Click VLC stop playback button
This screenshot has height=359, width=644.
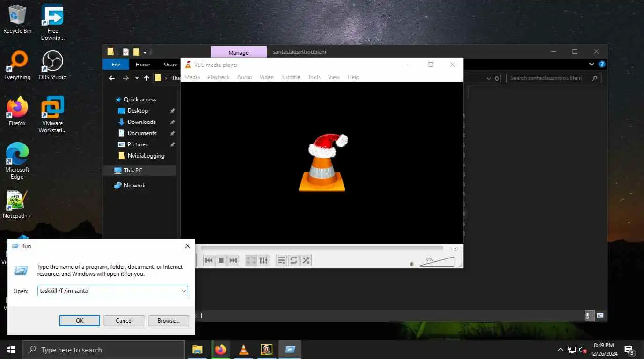coord(221,260)
